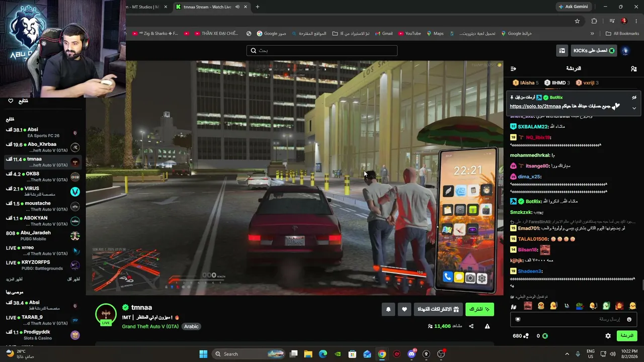Image resolution: width=644 pixels, height=362 pixels.
Task: Focus the Kick search field
Action: [322, 50]
